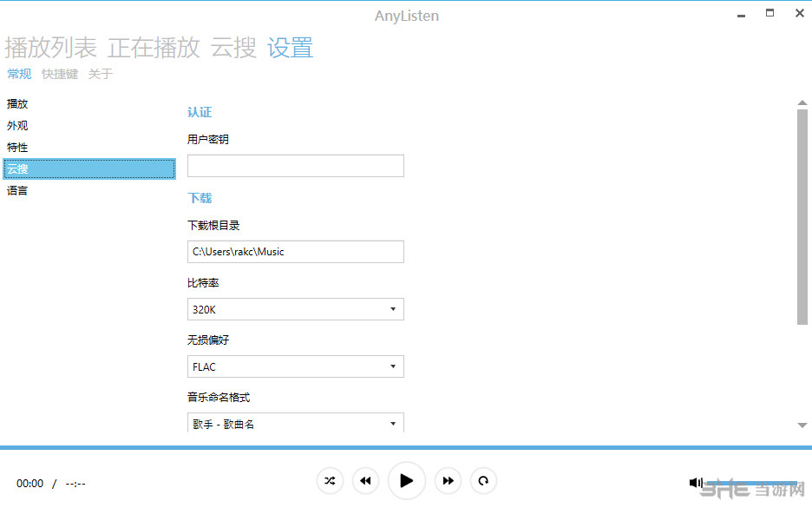Click the 00:00 elapsed time text
Image resolution: width=812 pixels, height=508 pixels.
(x=30, y=484)
